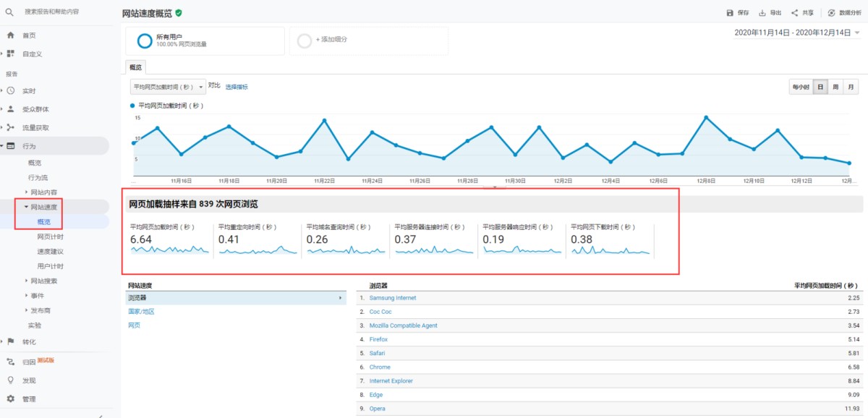Screen dimensions: 868x418
Task: Click the Acquisition (流量获取) icon
Action: point(10,128)
